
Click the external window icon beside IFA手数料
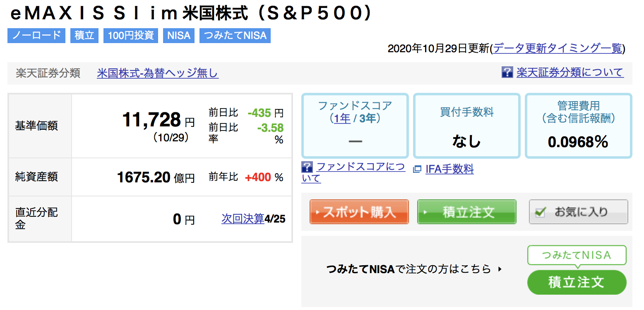[417, 169]
